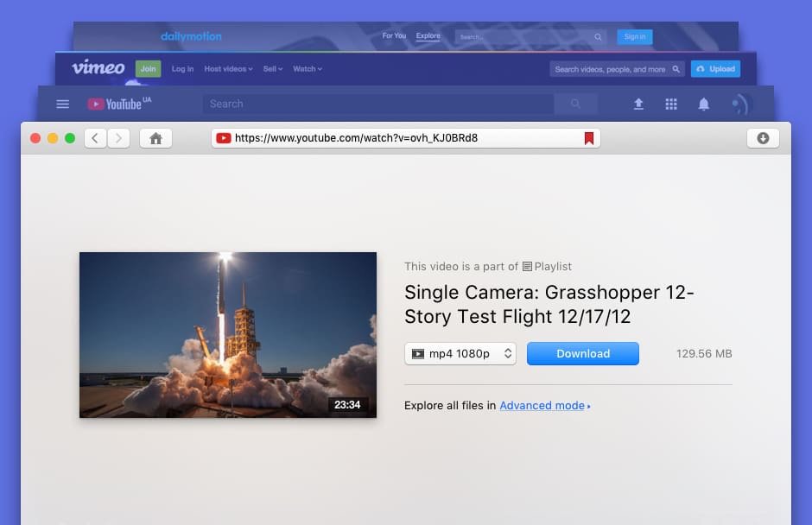Expand Vimeo's Watch dropdown
The image size is (812, 525).
click(308, 68)
